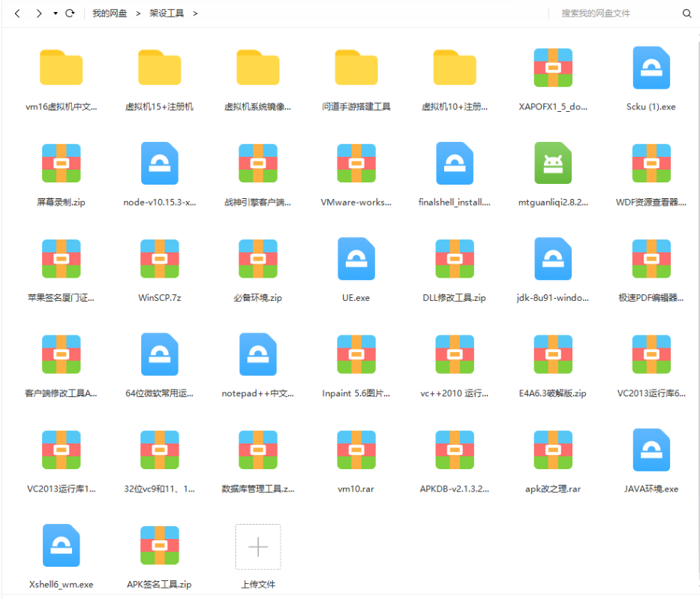Image resolution: width=700 pixels, height=599 pixels.
Task: Select the 32位vc9和11 archive icon
Action: pos(159,450)
